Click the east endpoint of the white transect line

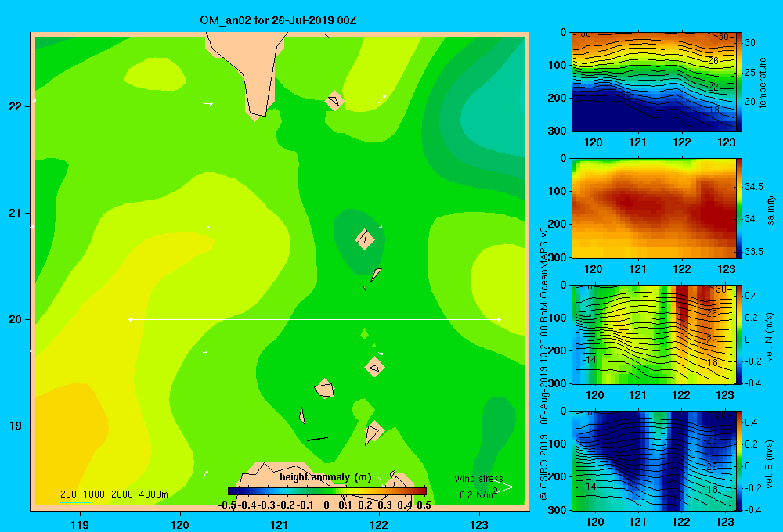pyautogui.click(x=500, y=319)
